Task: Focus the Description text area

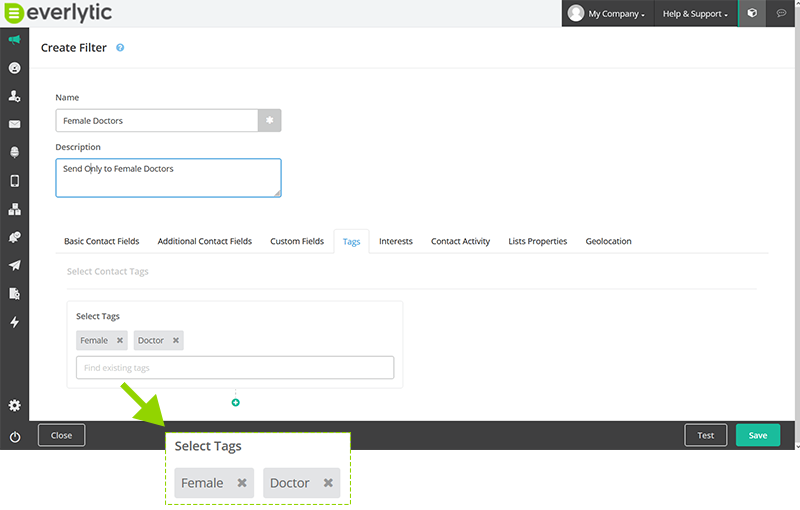Action: pos(168,177)
